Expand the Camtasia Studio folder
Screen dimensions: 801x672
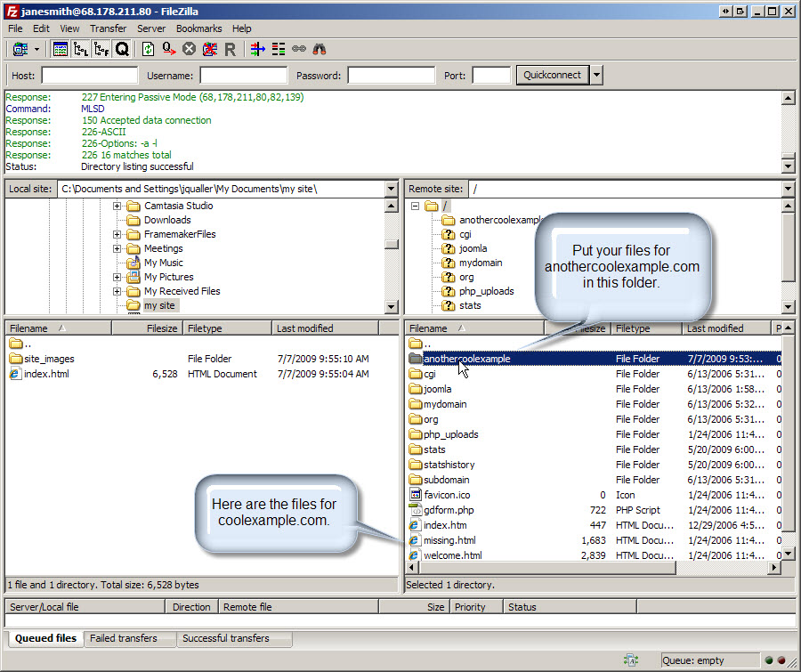117,206
